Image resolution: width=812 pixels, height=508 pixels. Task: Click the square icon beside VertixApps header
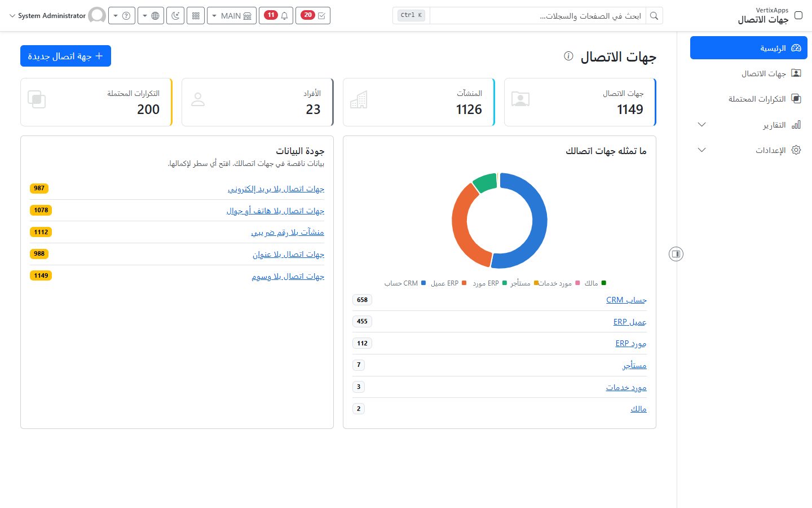tap(798, 15)
